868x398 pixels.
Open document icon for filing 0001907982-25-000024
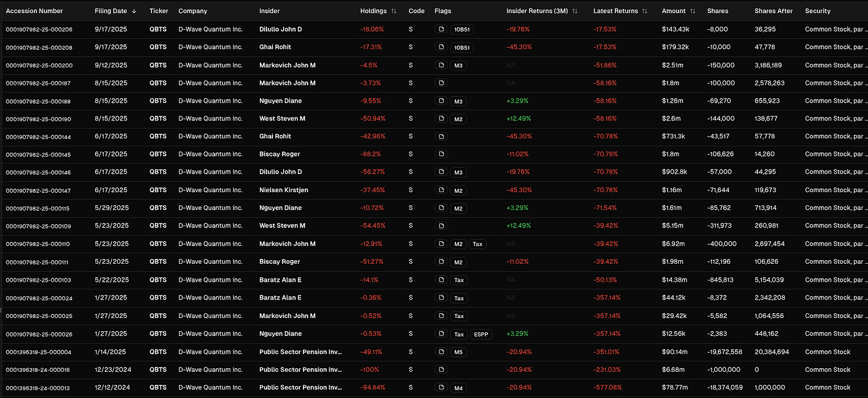441,298
